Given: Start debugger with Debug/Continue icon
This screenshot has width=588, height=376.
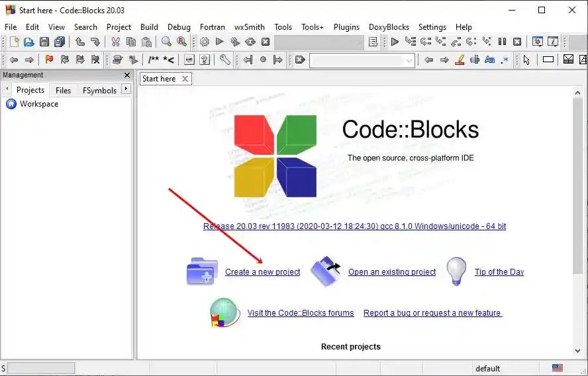Looking at the screenshot, I should (x=395, y=42).
